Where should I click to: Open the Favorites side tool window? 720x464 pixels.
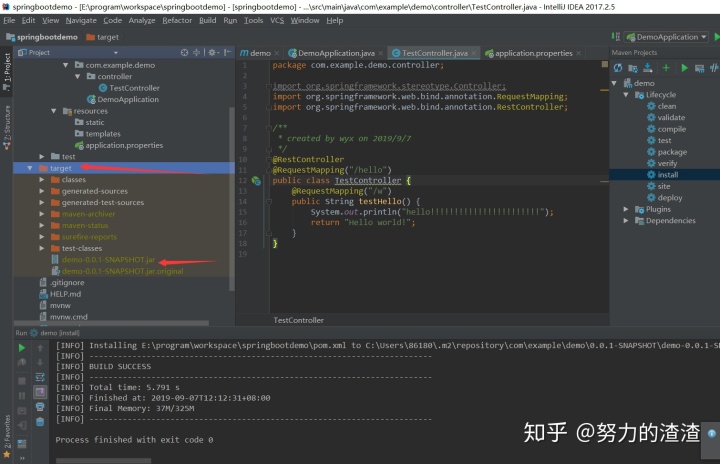(6, 436)
